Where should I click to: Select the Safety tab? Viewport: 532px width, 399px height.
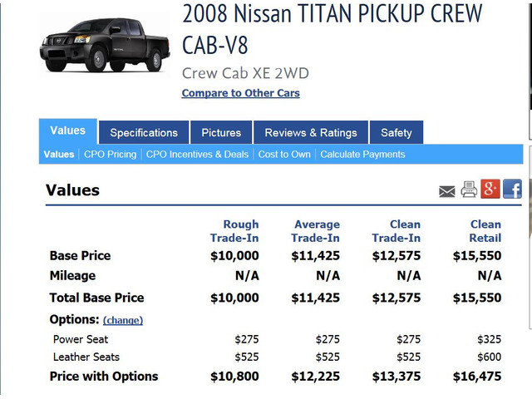tap(397, 132)
